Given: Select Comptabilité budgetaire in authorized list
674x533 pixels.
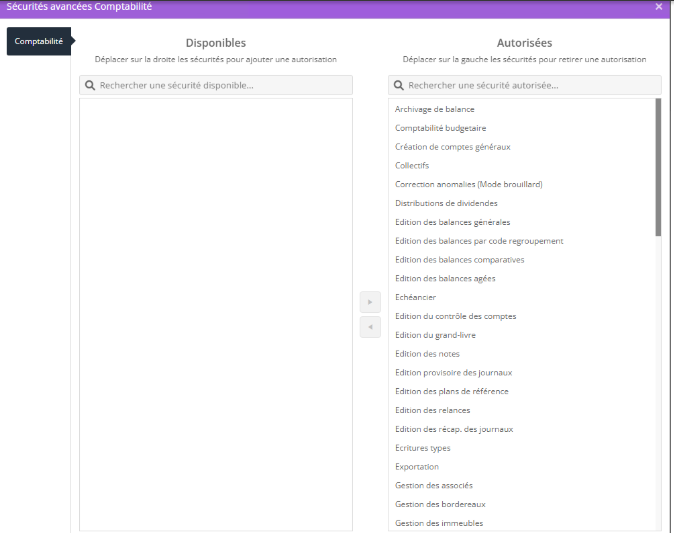Looking at the screenshot, I should click(440, 128).
